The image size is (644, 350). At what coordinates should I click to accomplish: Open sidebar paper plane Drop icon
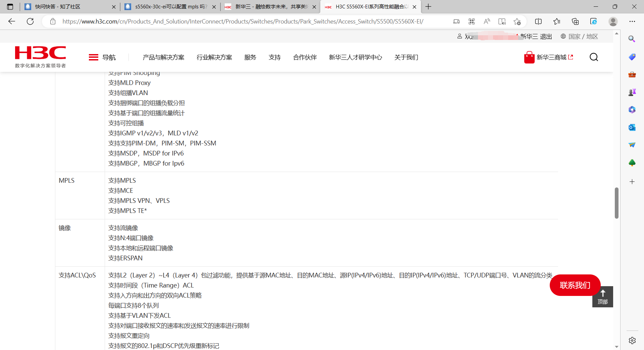coord(632,145)
